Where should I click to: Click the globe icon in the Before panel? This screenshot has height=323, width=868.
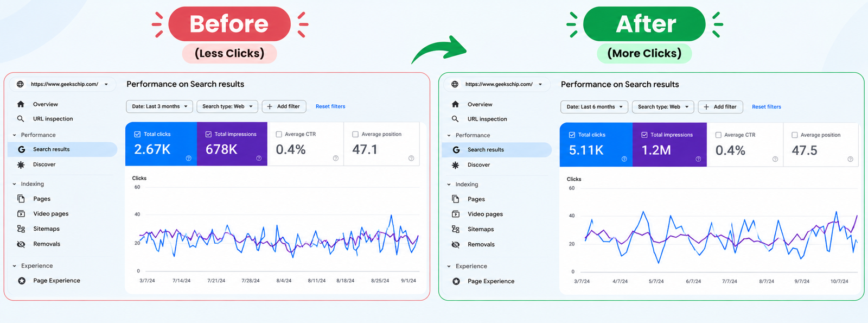(x=20, y=84)
